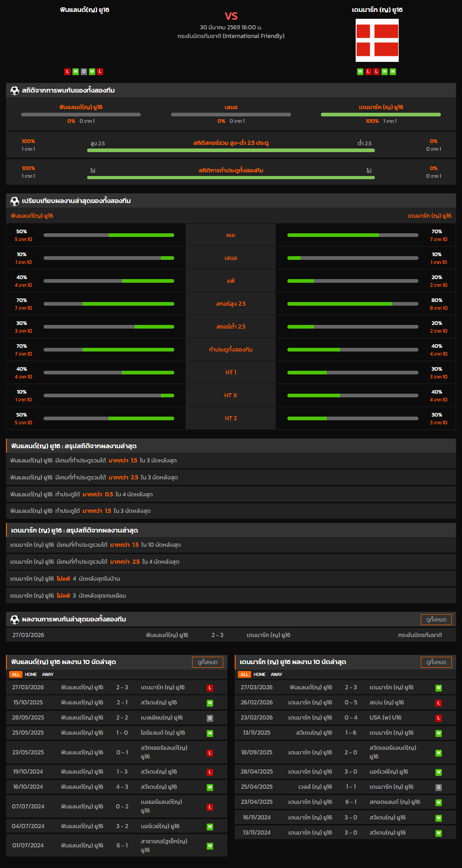The image size is (462, 868).
Task: Click the gray D draw badge under Finland
Action: point(83,71)
